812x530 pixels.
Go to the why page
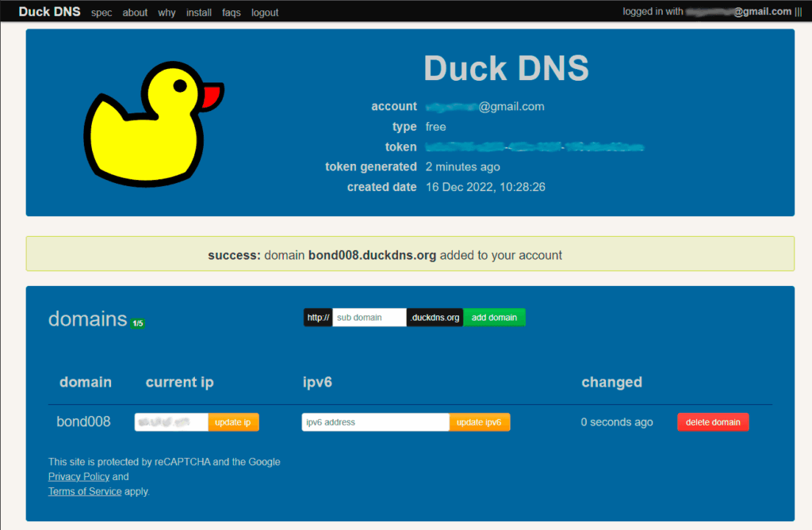(x=167, y=13)
